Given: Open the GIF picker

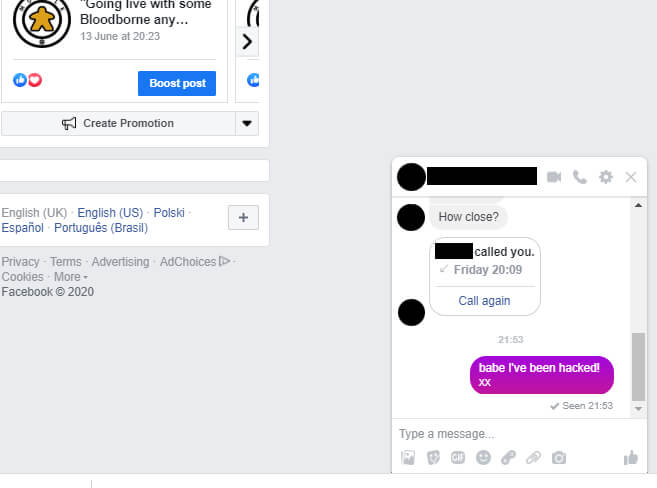Looking at the screenshot, I should click(458, 457).
